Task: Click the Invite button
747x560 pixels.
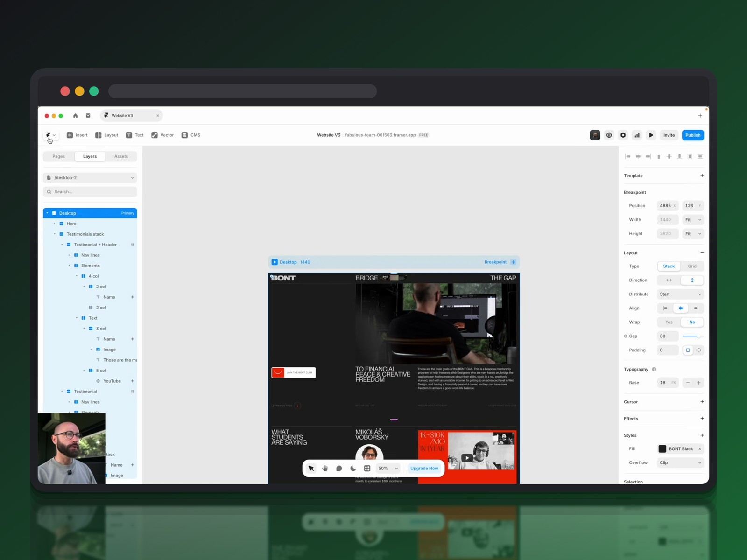Action: point(669,135)
